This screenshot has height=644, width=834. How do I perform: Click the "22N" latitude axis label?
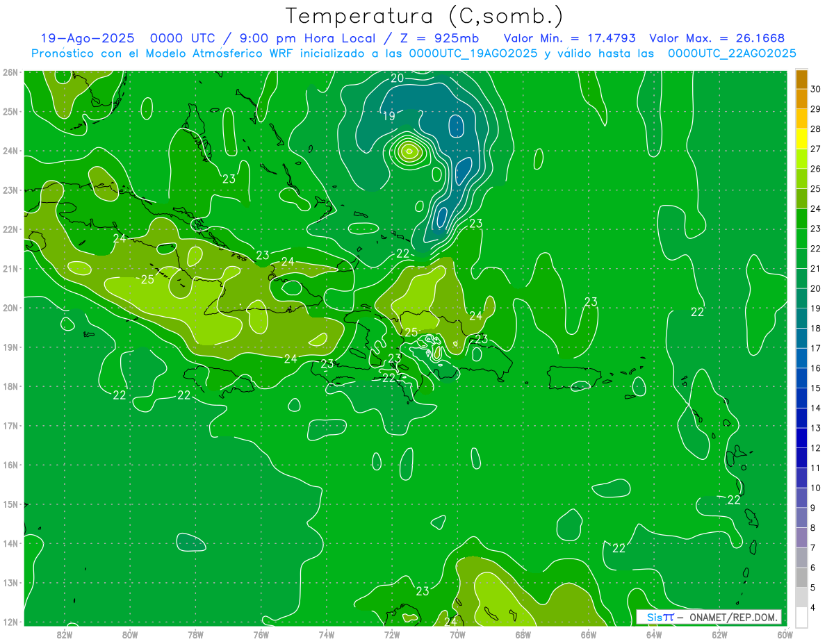click(x=10, y=229)
